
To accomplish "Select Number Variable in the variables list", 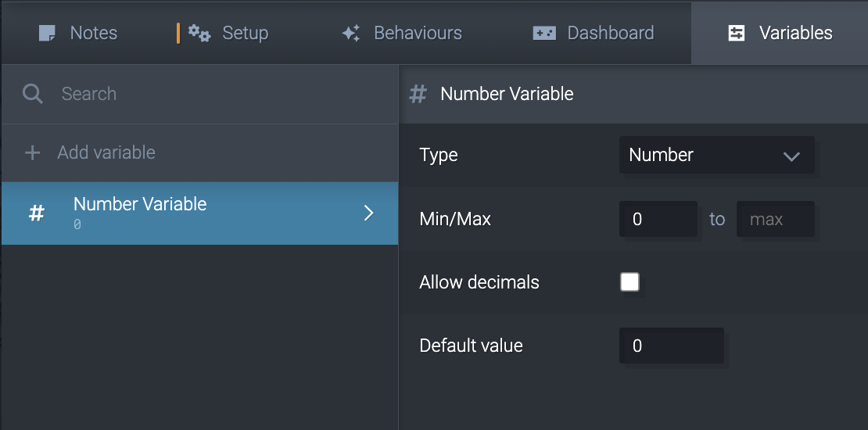I will tap(140, 205).
